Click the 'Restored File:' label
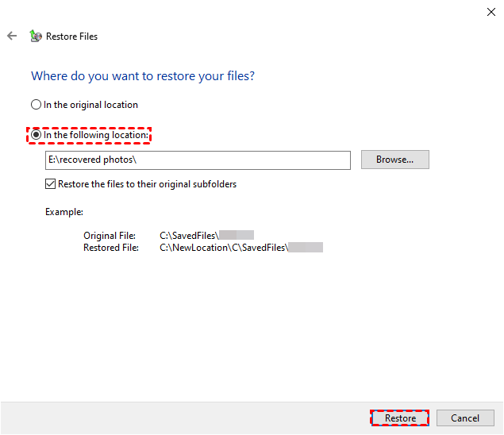 coord(111,248)
